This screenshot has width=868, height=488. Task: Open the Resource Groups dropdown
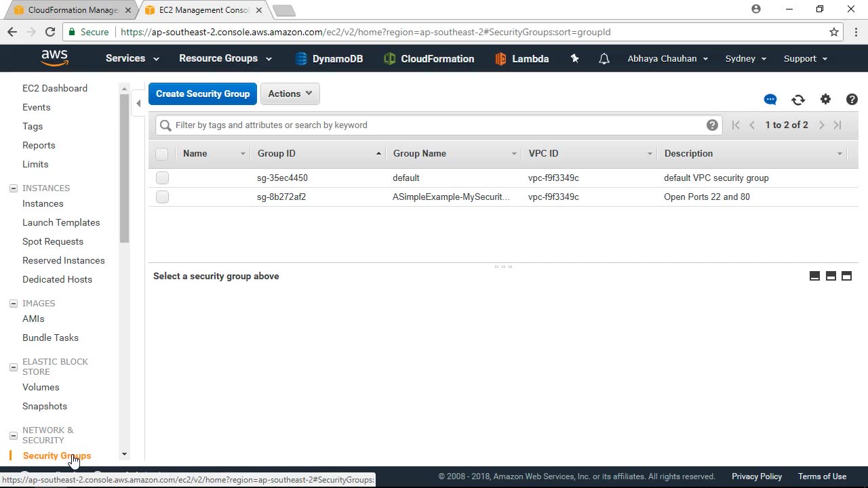[225, 58]
